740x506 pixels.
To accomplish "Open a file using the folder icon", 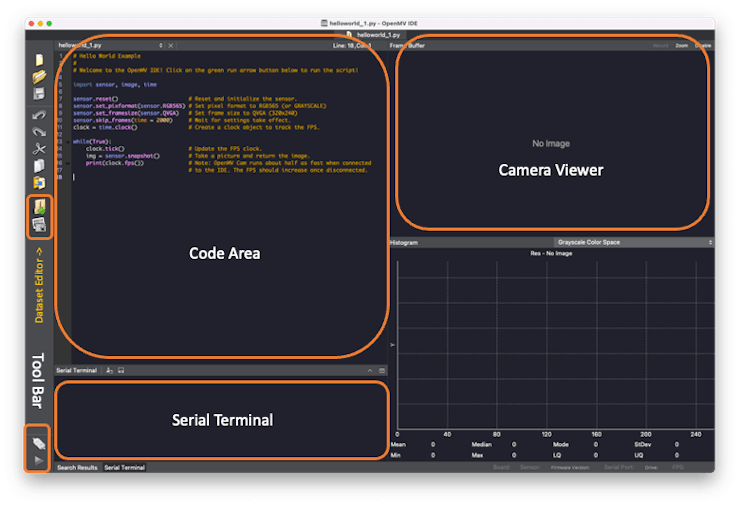I will point(39,76).
